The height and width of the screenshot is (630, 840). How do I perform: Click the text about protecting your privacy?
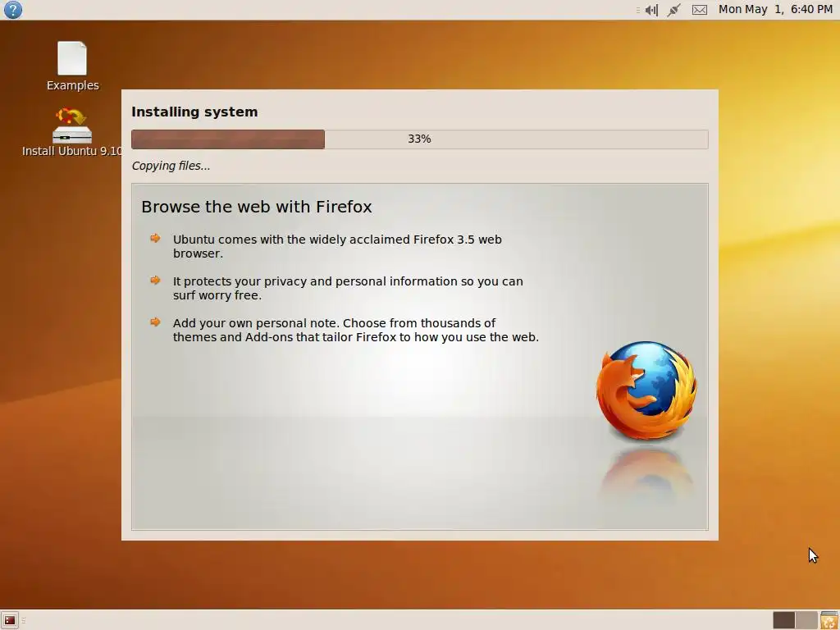[348, 288]
